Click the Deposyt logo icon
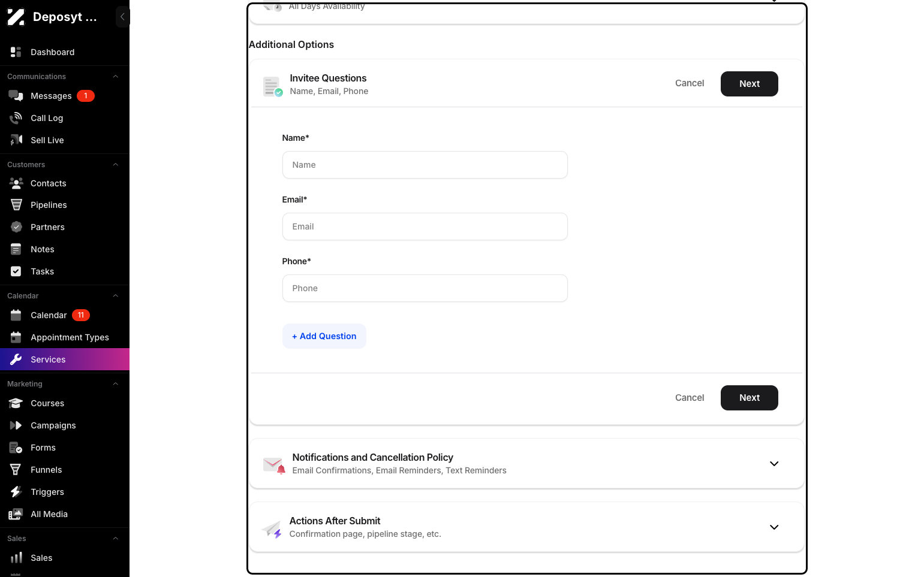This screenshot has height=577, width=924. point(16,17)
